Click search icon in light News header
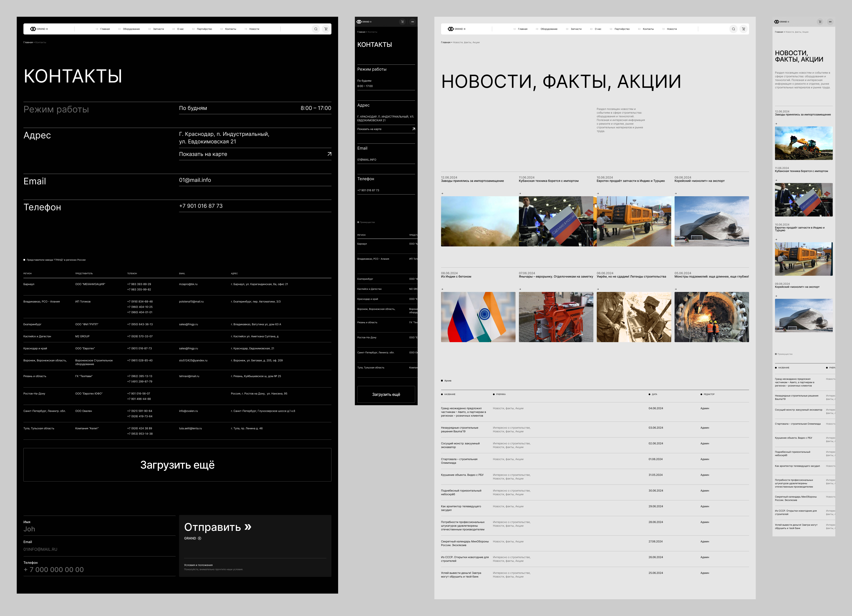852x616 pixels. click(x=733, y=29)
